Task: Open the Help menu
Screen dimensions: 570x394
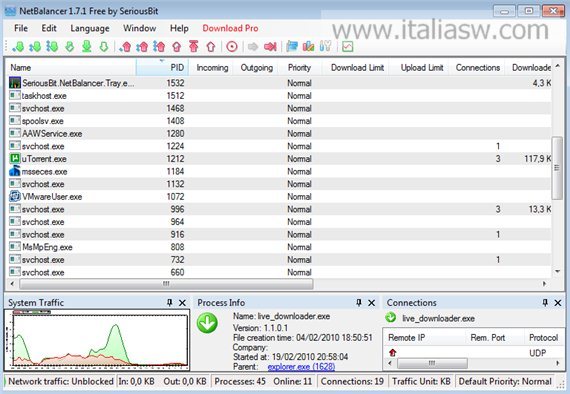Action: point(179,28)
